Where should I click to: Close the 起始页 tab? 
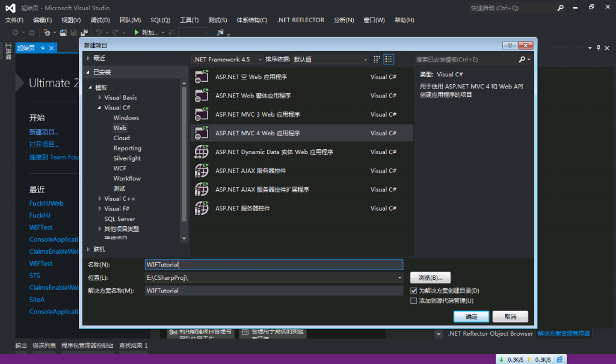pyautogui.click(x=52, y=48)
